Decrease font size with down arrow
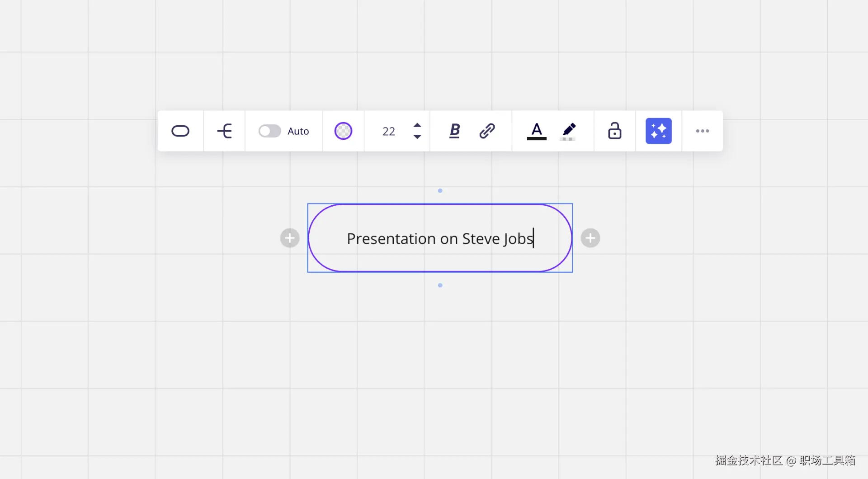Image resolution: width=868 pixels, height=479 pixels. coord(417,137)
